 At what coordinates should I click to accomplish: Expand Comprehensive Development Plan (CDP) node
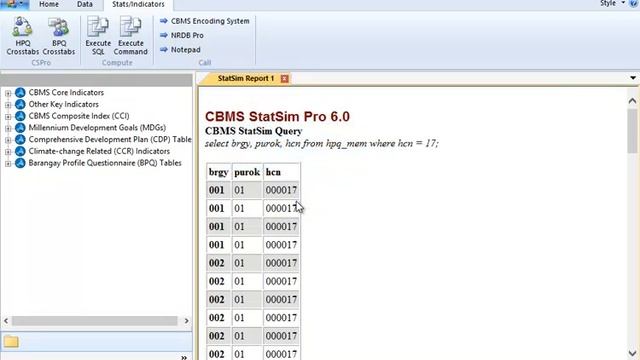click(x=8, y=140)
